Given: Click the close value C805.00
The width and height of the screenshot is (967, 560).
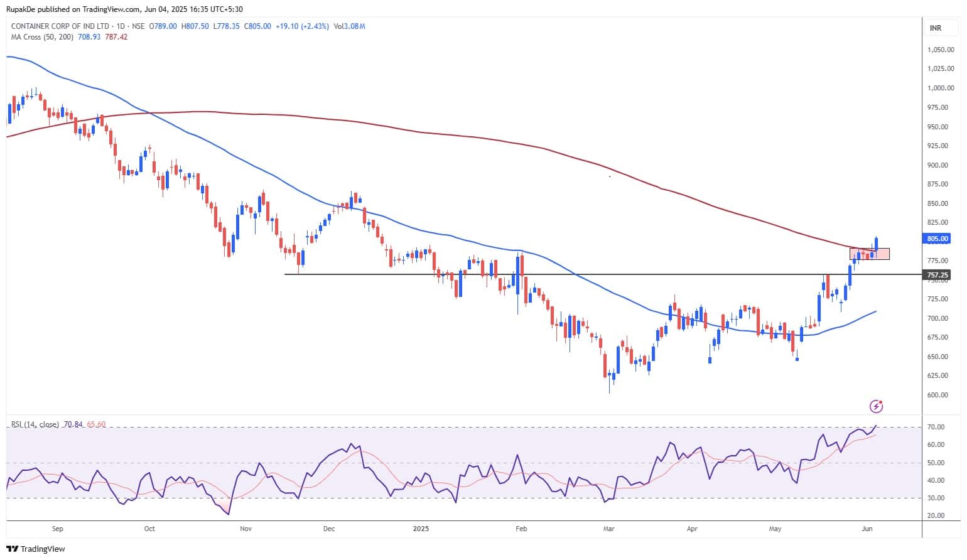Looking at the screenshot, I should point(257,26).
